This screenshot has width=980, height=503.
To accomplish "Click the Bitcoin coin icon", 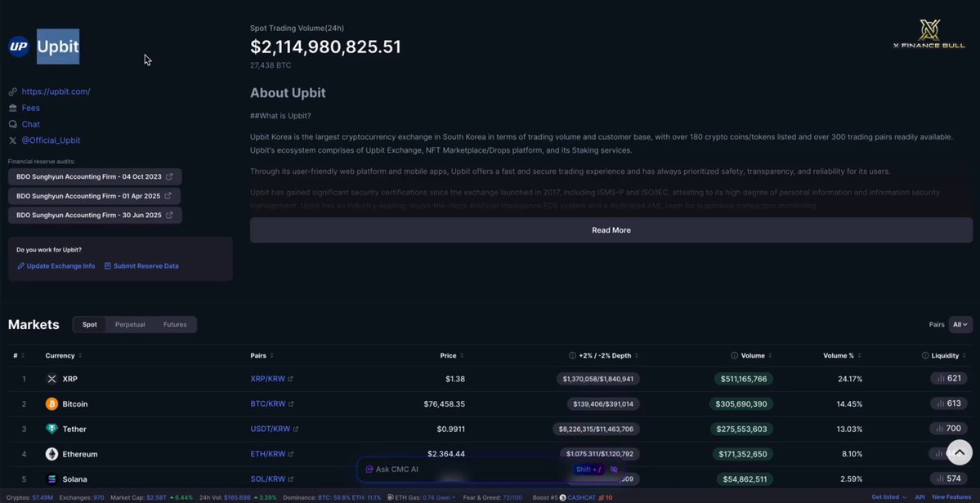I will point(51,403).
